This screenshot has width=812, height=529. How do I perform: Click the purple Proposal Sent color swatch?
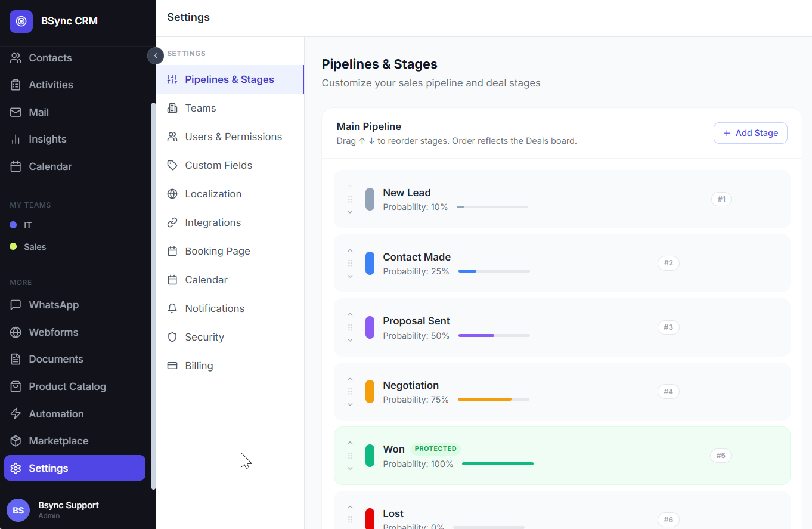coord(370,327)
